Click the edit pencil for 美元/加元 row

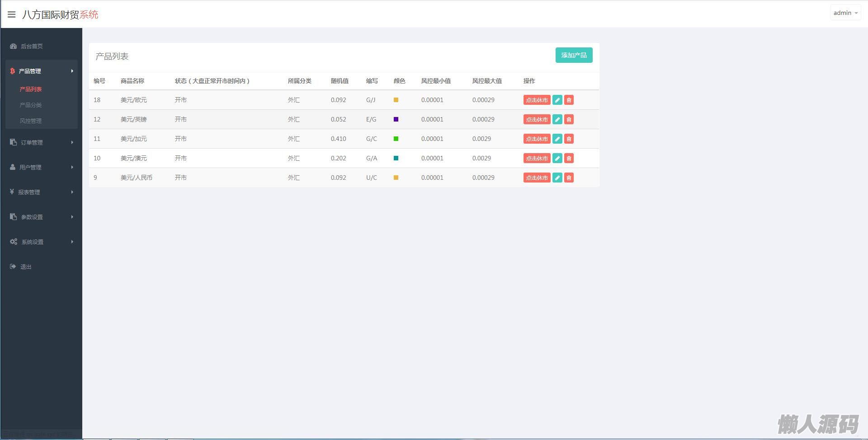(x=557, y=139)
